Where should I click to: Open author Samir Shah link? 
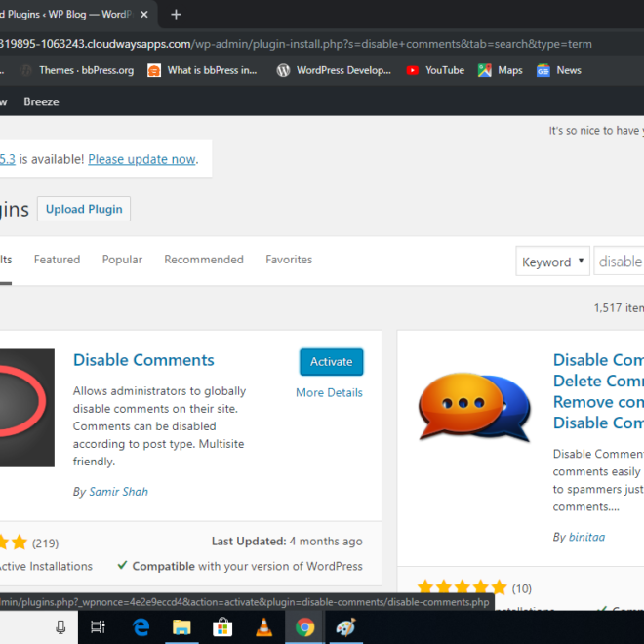click(x=119, y=492)
